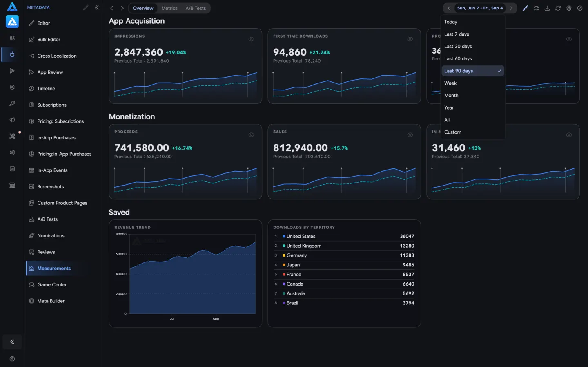Open the settings gear in top toolbar
This screenshot has height=367, width=588.
(x=569, y=8)
